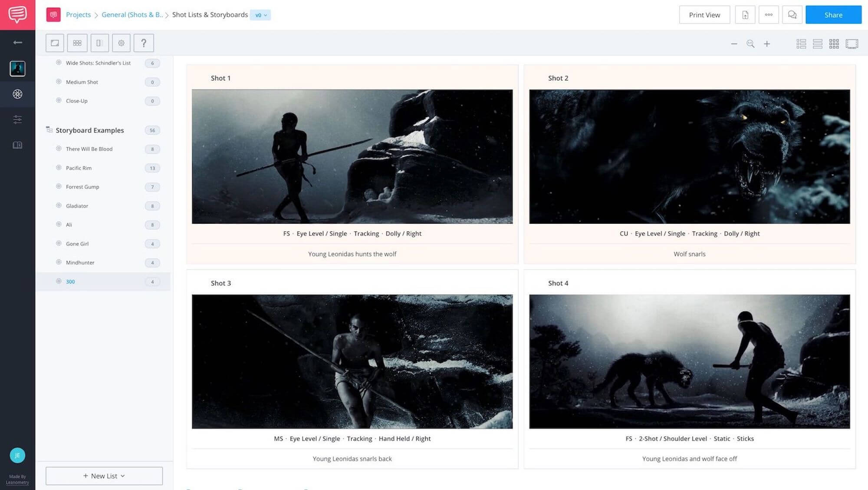Open the book sidebar icon
Viewport: 868px width, 490px height.
tap(17, 145)
